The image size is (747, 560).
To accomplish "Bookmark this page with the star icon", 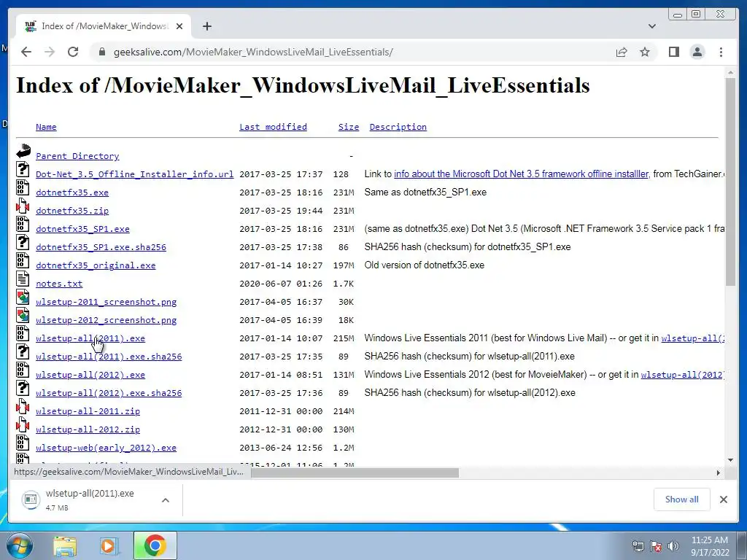I will coord(645,52).
